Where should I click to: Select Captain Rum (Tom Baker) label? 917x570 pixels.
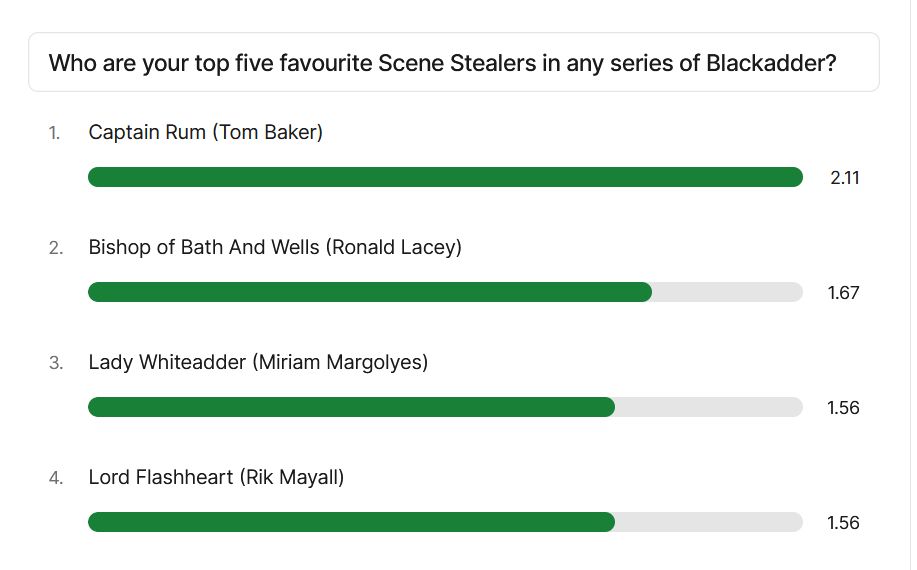[x=205, y=132]
